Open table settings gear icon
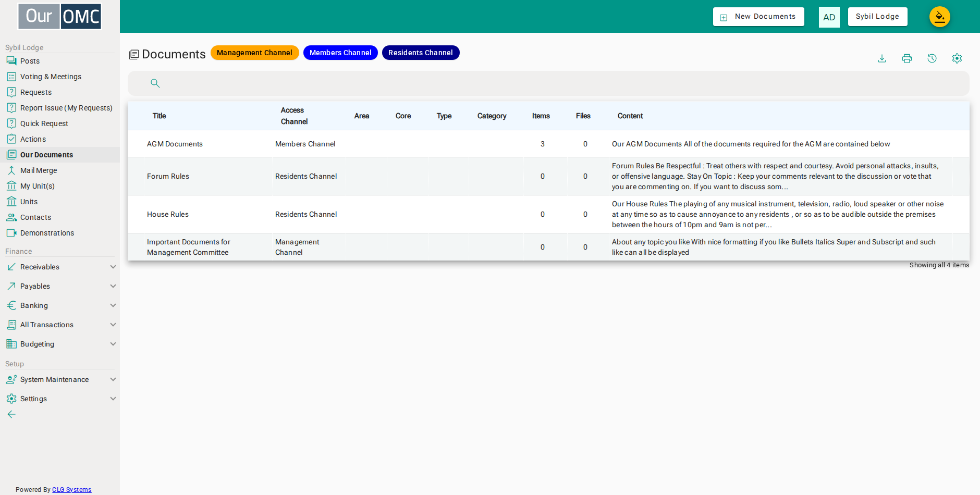The height and width of the screenshot is (495, 980). tap(957, 58)
